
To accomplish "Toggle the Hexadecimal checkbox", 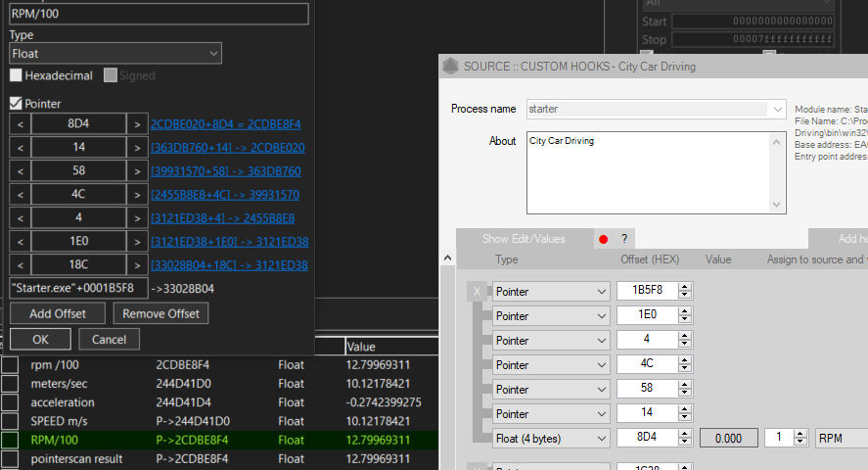I will coord(16,75).
